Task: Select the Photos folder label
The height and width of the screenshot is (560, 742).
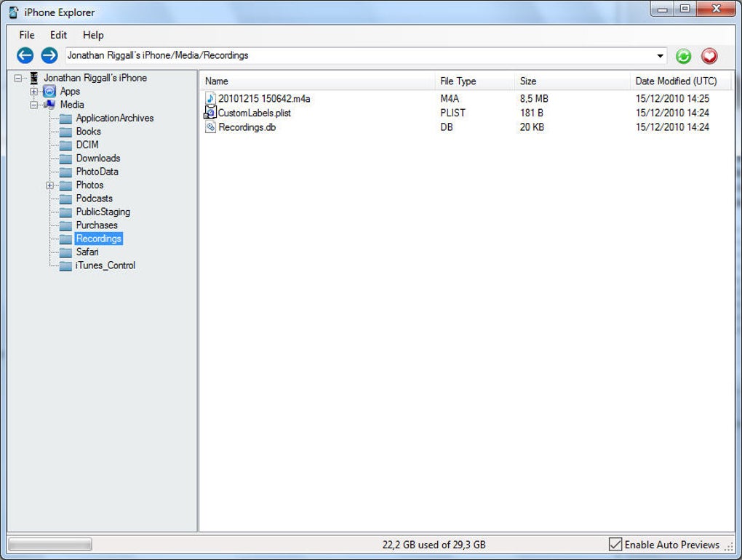Action: pyautogui.click(x=90, y=185)
